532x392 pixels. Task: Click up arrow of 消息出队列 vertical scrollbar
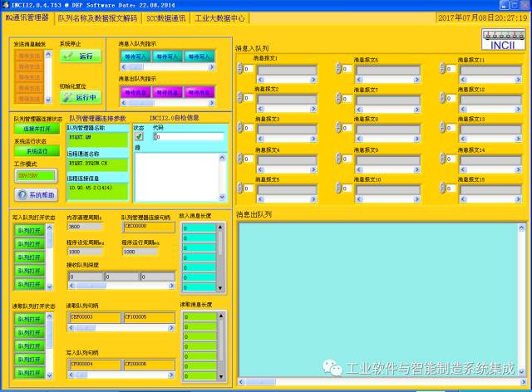[522, 228]
